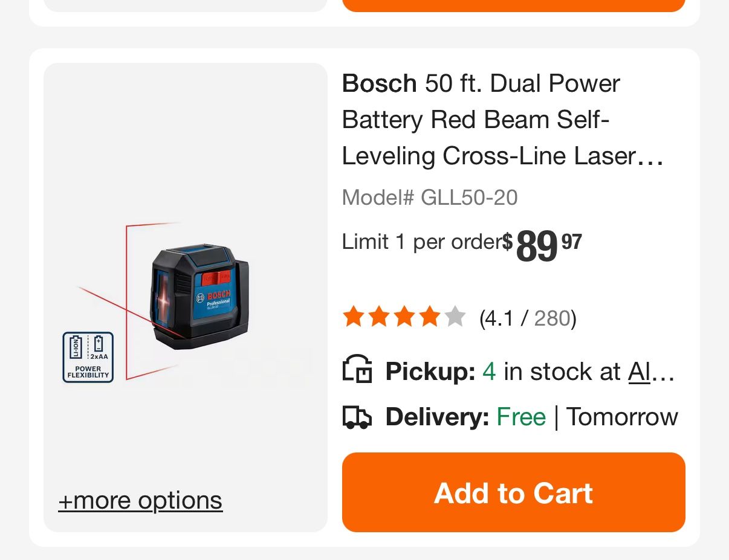This screenshot has height=560, width=729.
Task: Click the green Free delivery text
Action: [520, 417]
